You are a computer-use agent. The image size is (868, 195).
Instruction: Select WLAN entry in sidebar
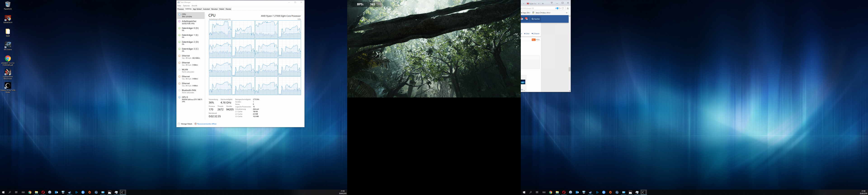(191, 71)
